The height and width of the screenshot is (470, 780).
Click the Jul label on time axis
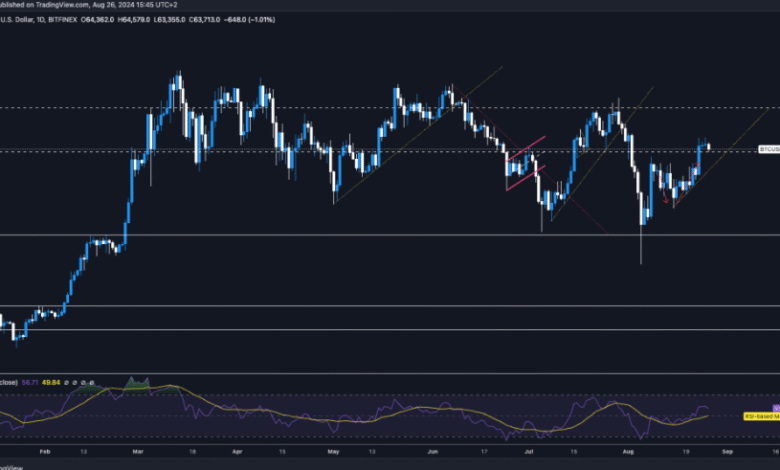click(x=529, y=452)
